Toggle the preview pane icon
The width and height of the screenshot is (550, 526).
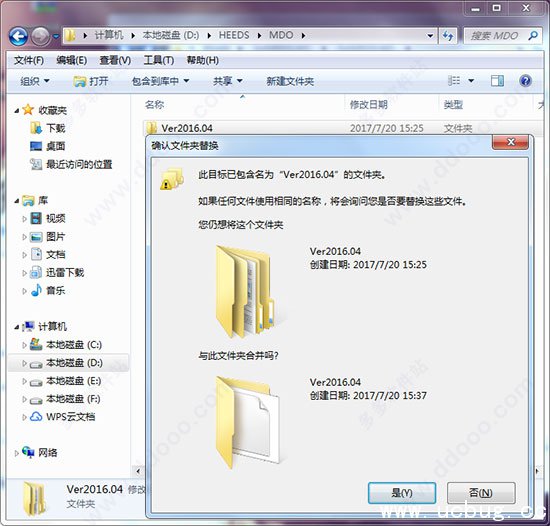click(497, 81)
